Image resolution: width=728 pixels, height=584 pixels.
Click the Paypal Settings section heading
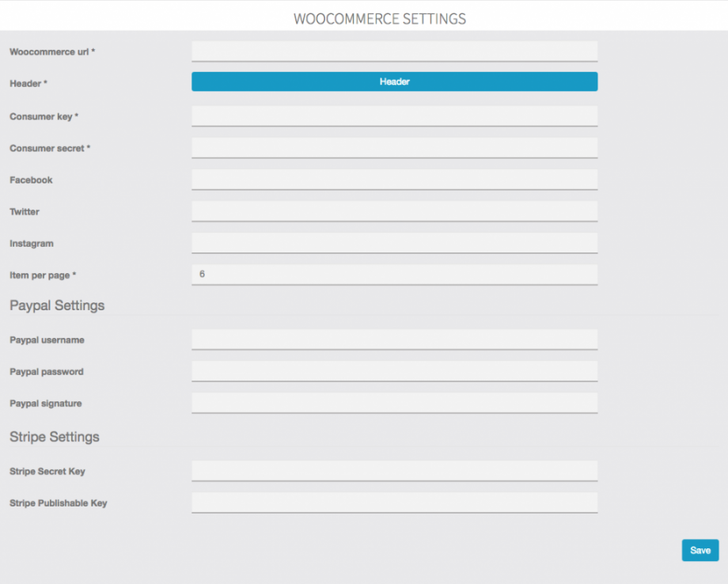pos(57,305)
